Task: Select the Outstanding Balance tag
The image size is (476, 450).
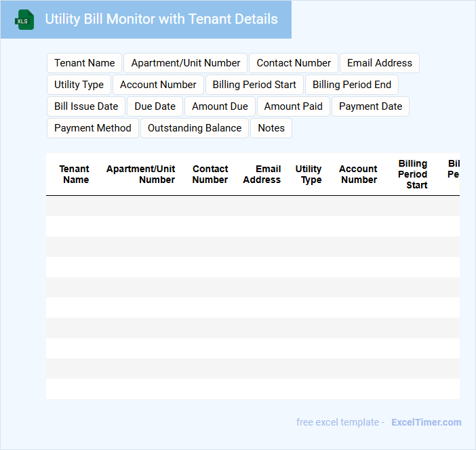Action: coord(195,128)
